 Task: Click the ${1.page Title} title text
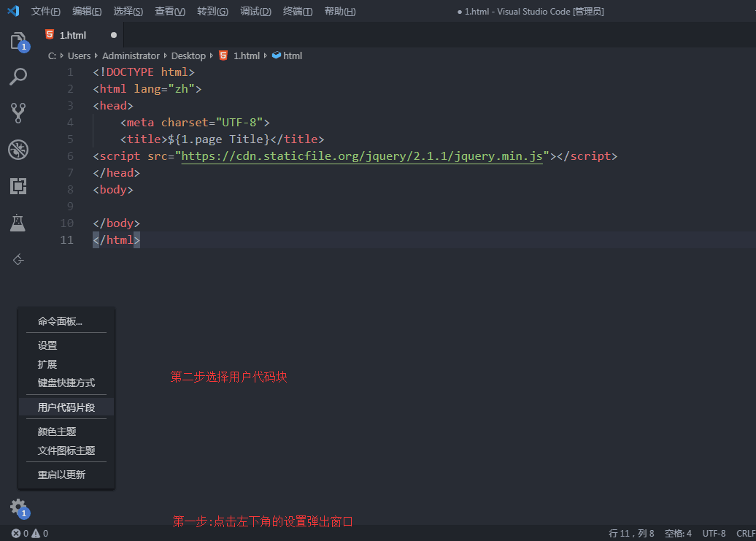click(218, 139)
